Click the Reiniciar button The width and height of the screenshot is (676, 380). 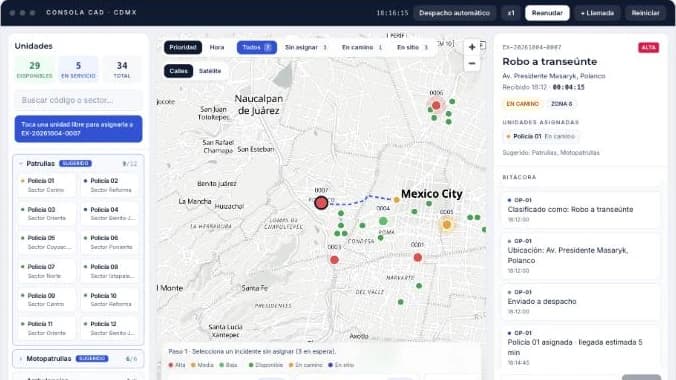(645, 13)
